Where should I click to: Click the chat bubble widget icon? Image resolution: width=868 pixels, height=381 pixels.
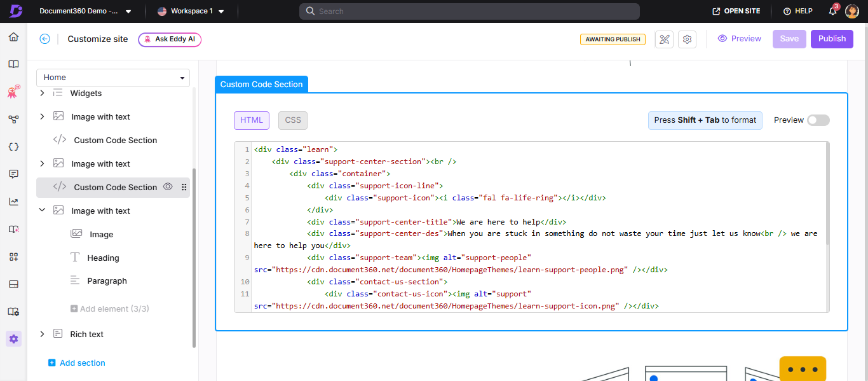[803, 369]
